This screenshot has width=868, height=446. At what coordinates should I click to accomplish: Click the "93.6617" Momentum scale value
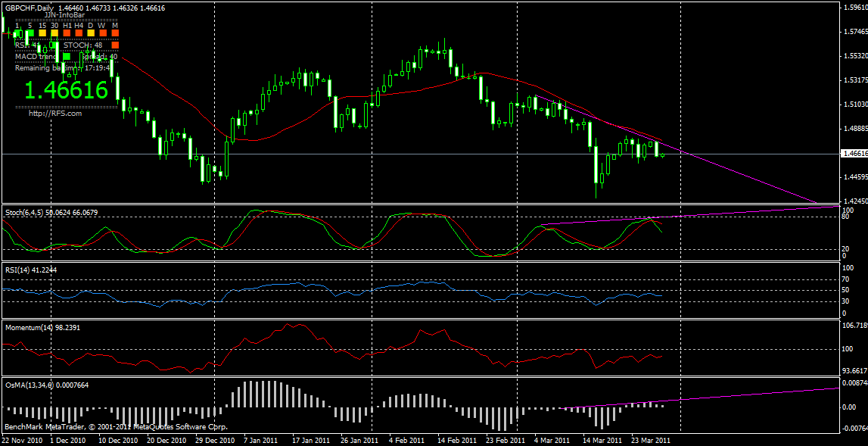pyautogui.click(x=854, y=370)
